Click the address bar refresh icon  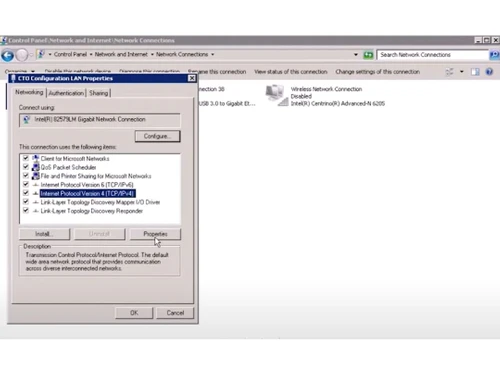tap(368, 55)
